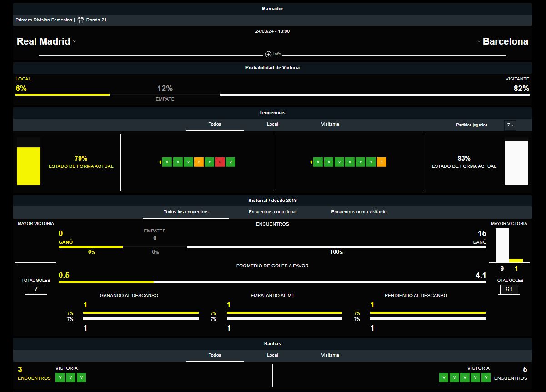Click the rightmost V badge in Barcelona's victory streak
546x392 pixels.
click(486, 377)
